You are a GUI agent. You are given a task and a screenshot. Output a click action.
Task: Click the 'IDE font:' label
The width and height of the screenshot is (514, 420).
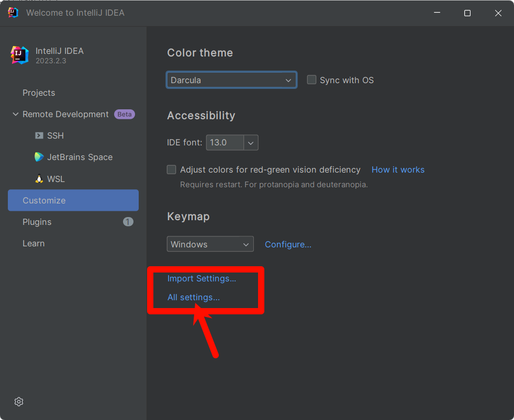click(185, 142)
